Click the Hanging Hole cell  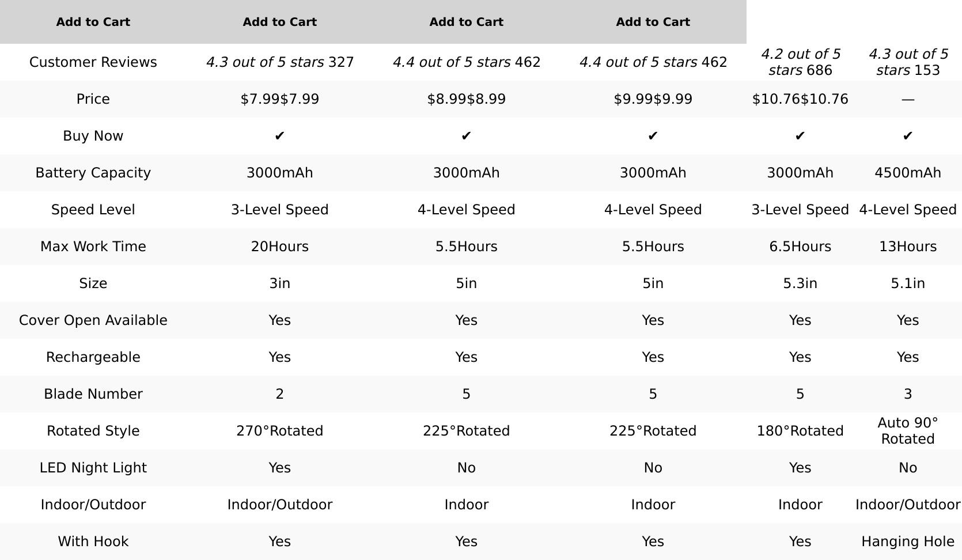tap(908, 542)
